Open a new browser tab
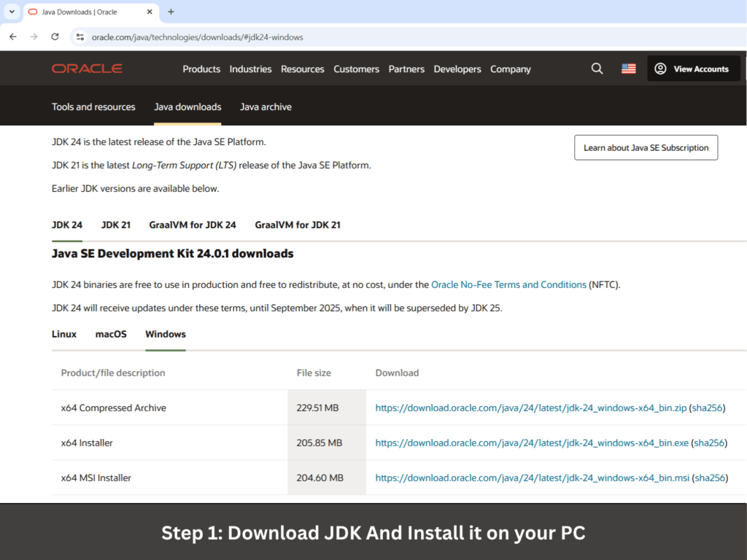The height and width of the screenshot is (560, 747). (x=171, y=12)
